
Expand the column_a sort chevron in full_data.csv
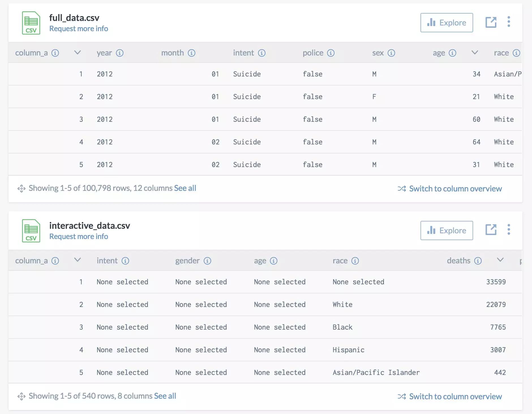(x=77, y=52)
